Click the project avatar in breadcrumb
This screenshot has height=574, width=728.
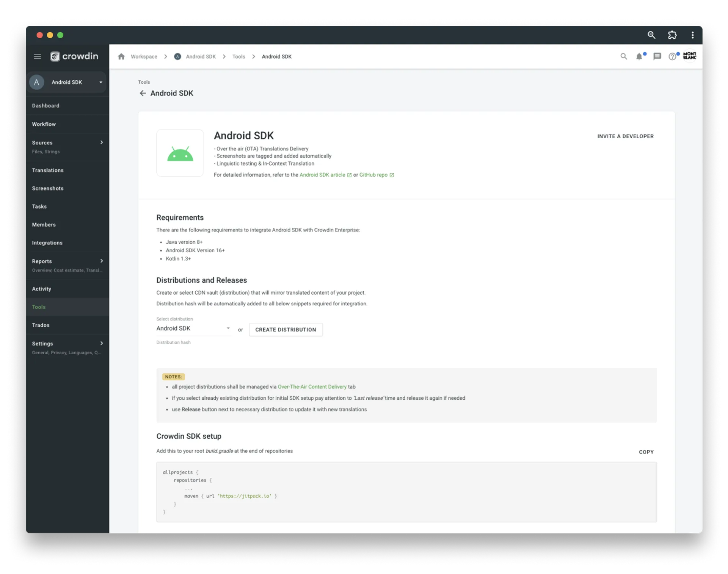pyautogui.click(x=177, y=56)
